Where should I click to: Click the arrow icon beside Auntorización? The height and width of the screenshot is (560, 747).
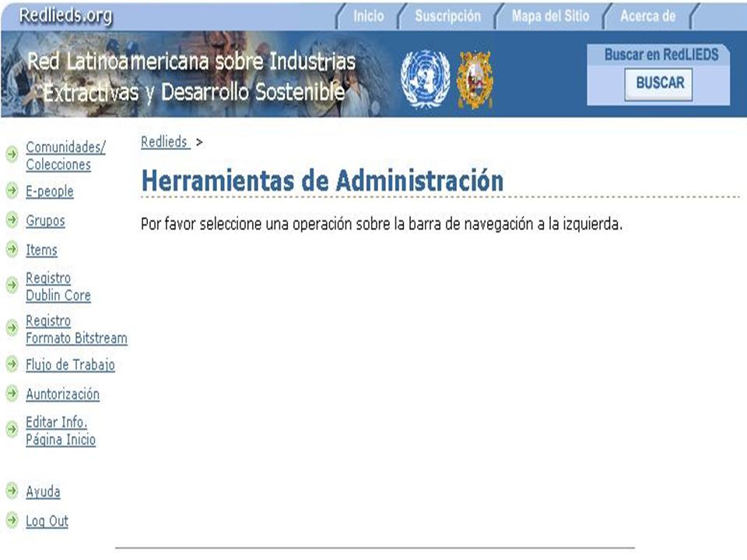(12, 394)
